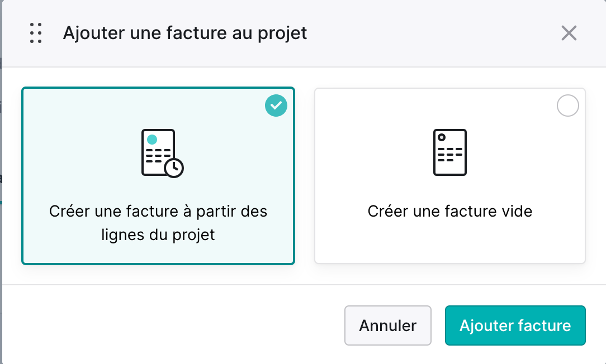Viewport: 606px width, 364px height.
Task: Click the Annuler button
Action: click(x=387, y=325)
